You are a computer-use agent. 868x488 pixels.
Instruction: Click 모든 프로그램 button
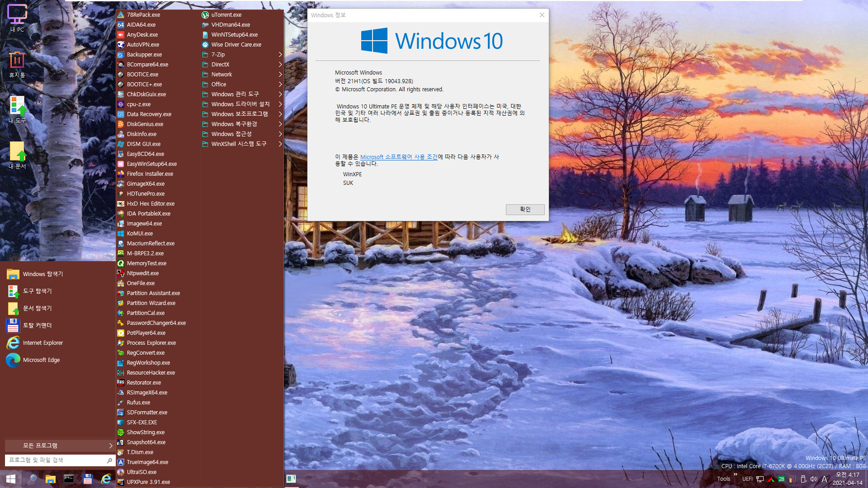coord(60,446)
